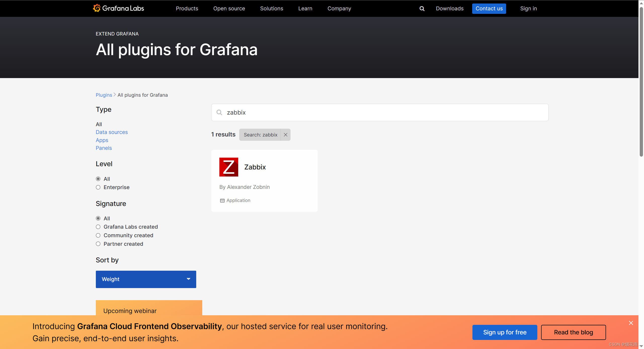Click the Contact us button
Image resolution: width=644 pixels, height=349 pixels.
489,9
